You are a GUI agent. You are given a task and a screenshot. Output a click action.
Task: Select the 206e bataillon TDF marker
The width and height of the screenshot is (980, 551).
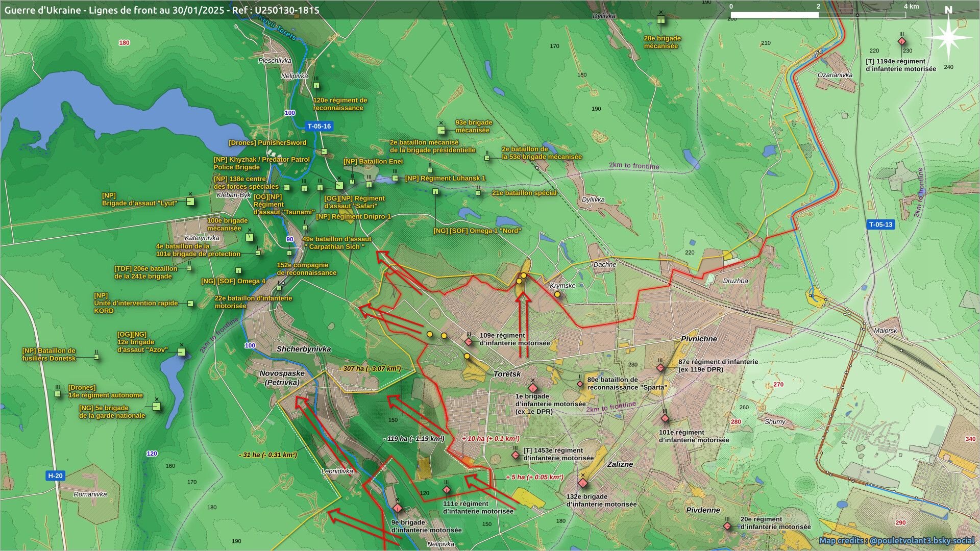pos(189,268)
